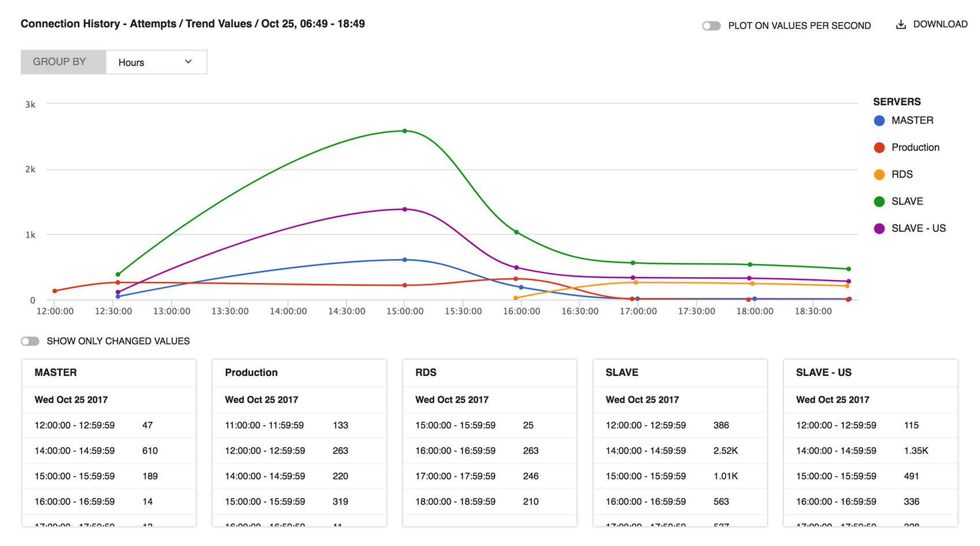Click the MASTER blue legend dot
This screenshot has width=980, height=546.
[x=879, y=121]
